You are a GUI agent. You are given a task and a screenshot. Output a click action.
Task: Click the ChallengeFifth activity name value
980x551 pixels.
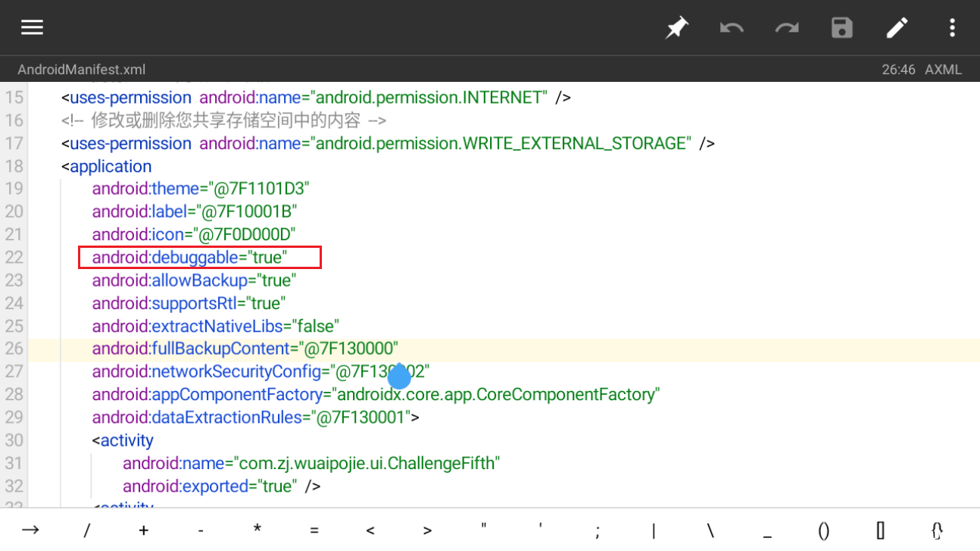pos(368,463)
